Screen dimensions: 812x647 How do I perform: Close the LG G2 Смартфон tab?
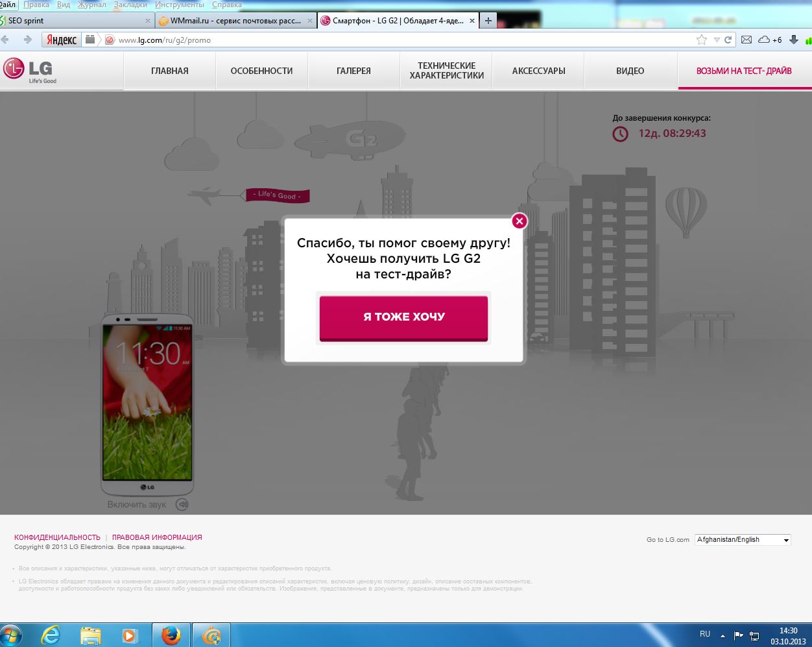pyautogui.click(x=472, y=21)
